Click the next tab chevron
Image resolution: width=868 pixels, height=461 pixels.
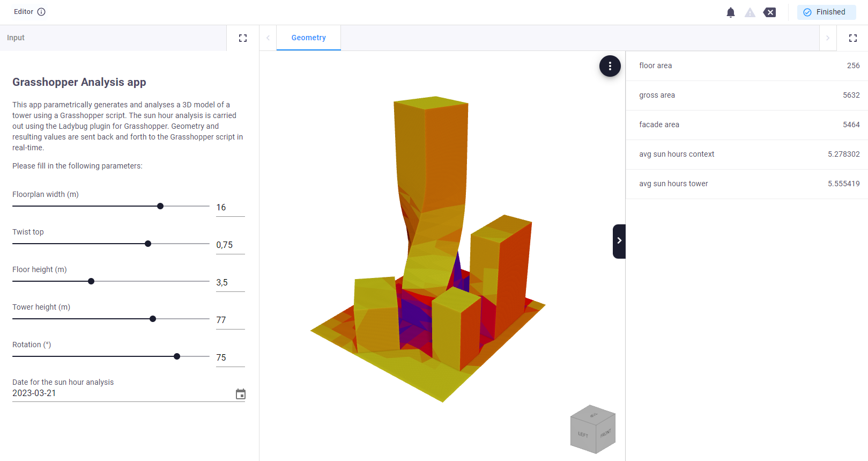(x=828, y=38)
